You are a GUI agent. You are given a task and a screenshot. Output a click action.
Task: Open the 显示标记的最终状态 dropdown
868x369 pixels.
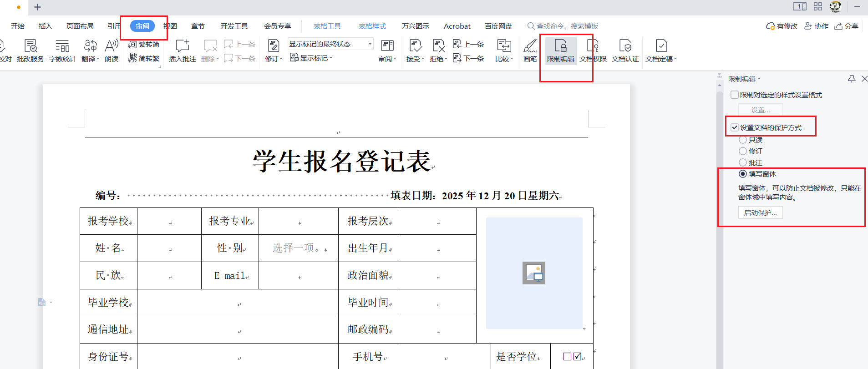coord(370,44)
